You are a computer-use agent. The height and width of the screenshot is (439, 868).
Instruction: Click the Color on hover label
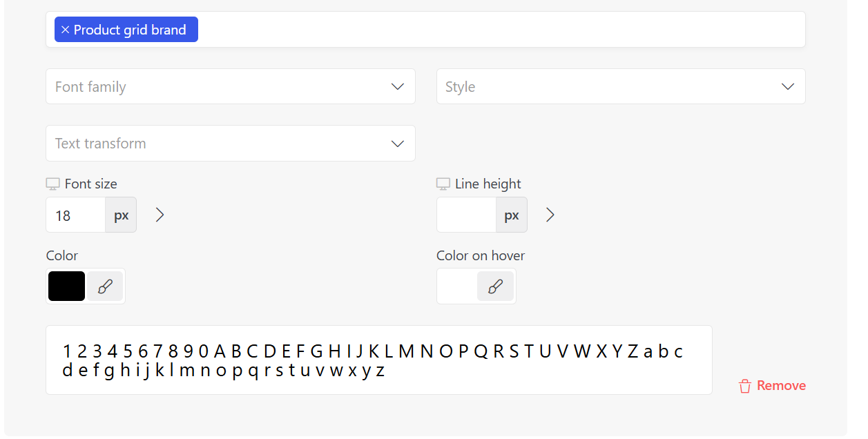(481, 255)
